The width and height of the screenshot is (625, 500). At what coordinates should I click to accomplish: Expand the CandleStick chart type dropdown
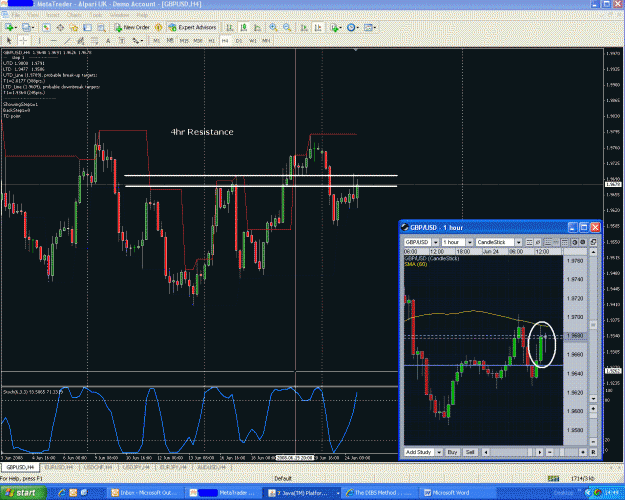tap(518, 242)
